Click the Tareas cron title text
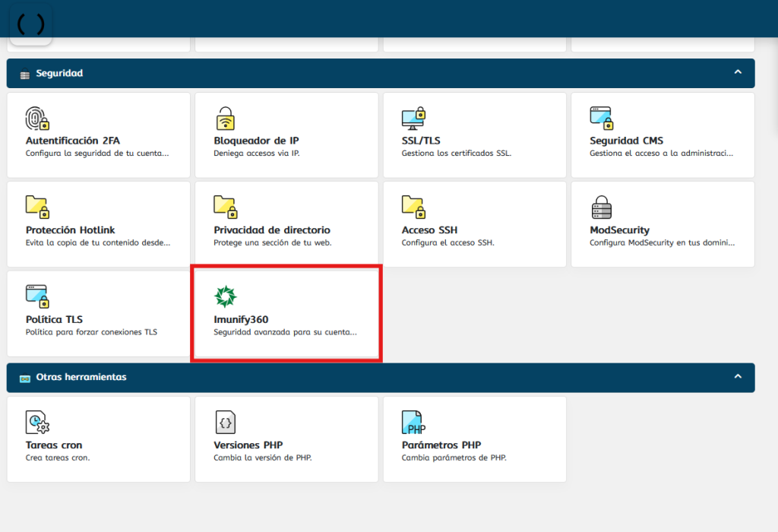 click(54, 445)
